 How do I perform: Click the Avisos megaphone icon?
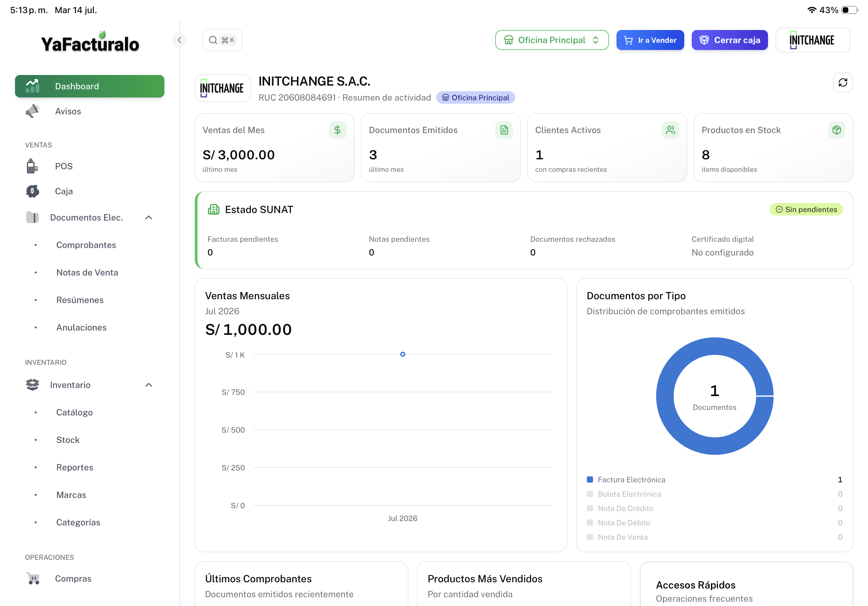click(32, 111)
